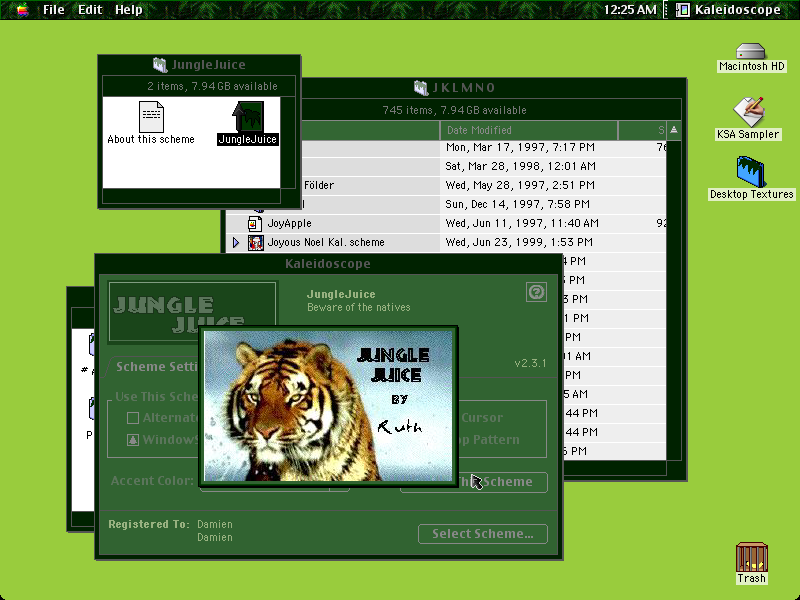Select the Joyous Noel Kal. scheme icon
This screenshot has width=800, height=600.
tap(256, 242)
